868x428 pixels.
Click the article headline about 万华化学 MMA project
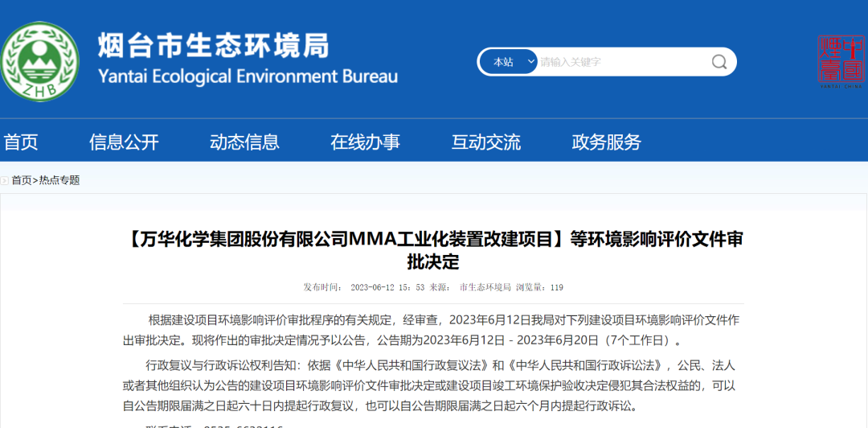[x=433, y=250]
